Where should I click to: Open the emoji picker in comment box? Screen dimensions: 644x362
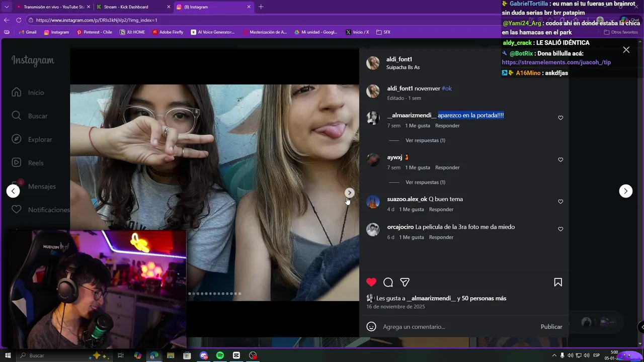[x=371, y=327]
